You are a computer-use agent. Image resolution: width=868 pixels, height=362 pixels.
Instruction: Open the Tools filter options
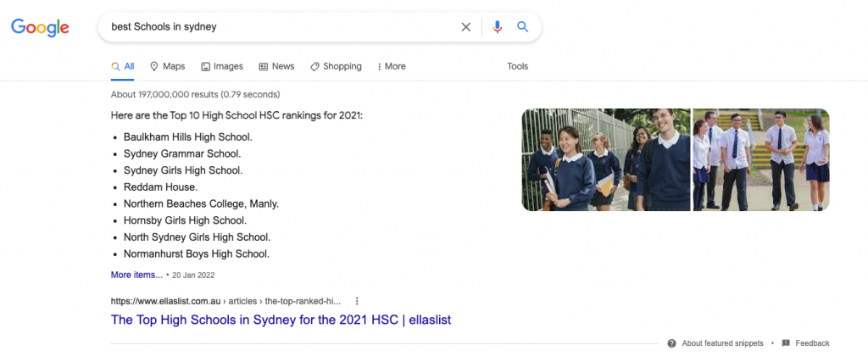(x=518, y=66)
